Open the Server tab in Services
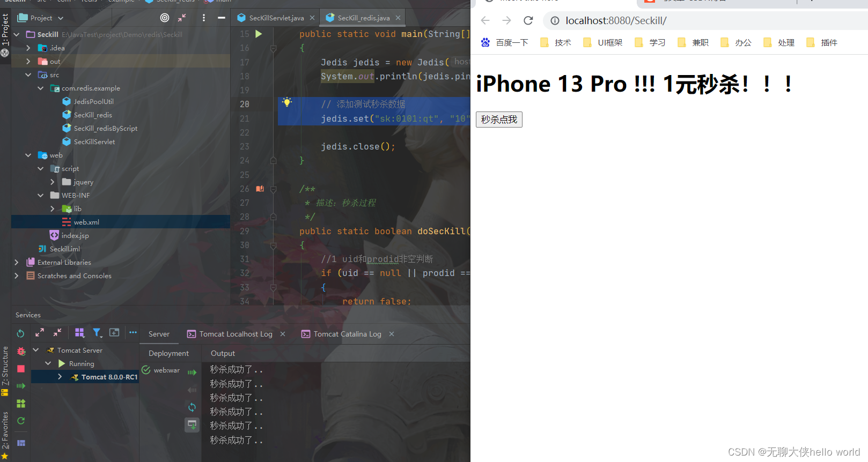 tap(159, 334)
